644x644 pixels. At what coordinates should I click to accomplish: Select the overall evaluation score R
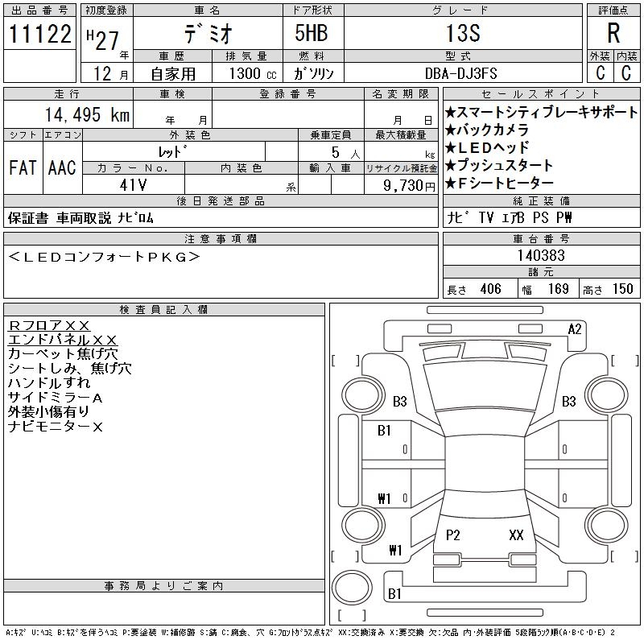[613, 33]
